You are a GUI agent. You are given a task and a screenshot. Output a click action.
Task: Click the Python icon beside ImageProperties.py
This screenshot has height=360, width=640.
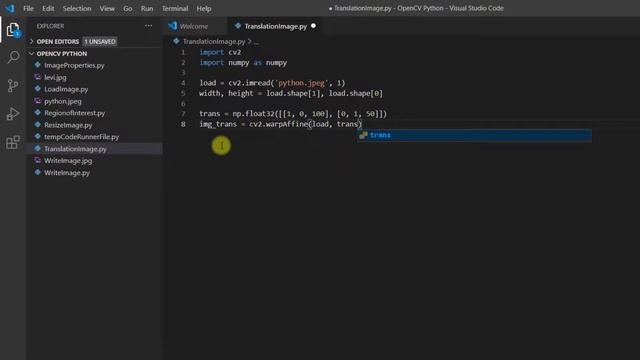pos(38,65)
